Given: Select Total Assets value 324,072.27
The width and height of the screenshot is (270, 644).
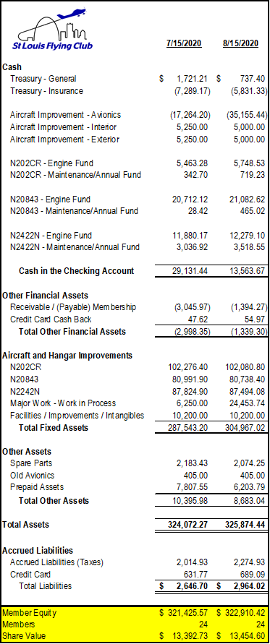Looking at the screenshot, I should [x=188, y=525].
